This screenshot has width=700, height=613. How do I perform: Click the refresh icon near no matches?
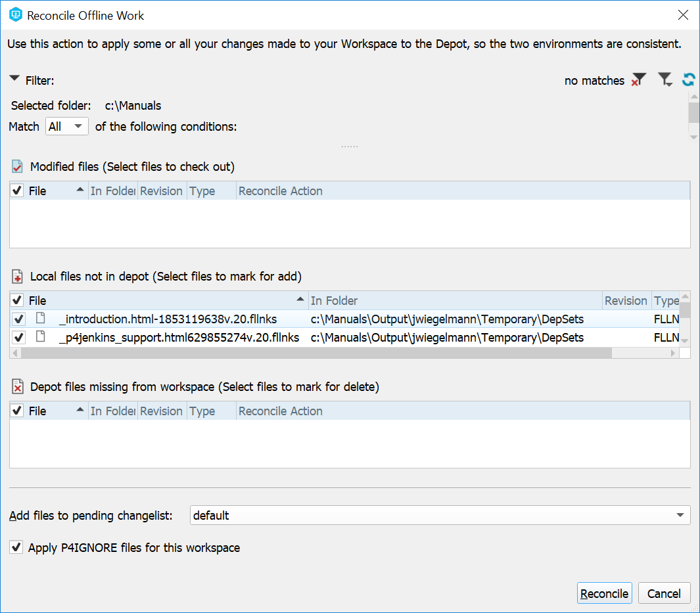(688, 80)
